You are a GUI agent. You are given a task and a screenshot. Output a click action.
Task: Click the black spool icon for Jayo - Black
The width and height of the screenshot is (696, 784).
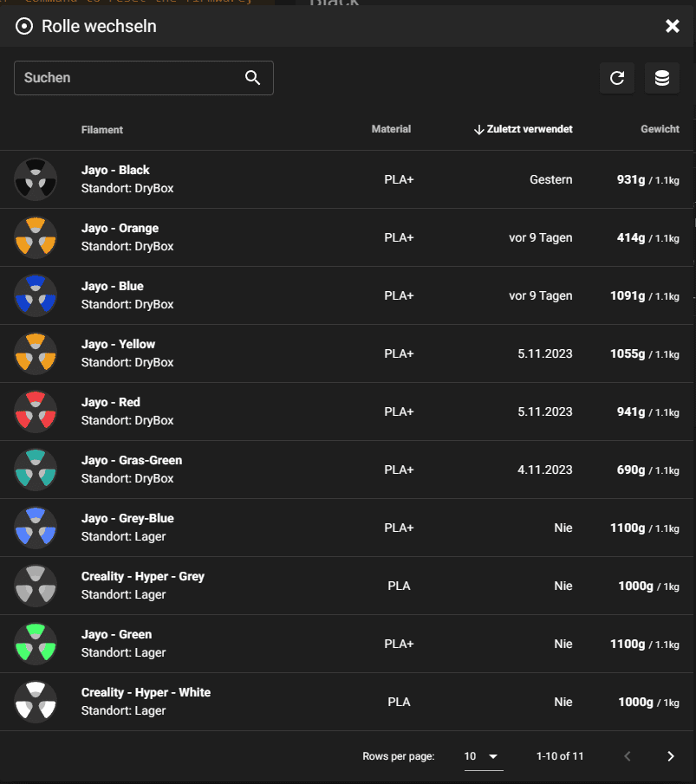pyautogui.click(x=36, y=178)
